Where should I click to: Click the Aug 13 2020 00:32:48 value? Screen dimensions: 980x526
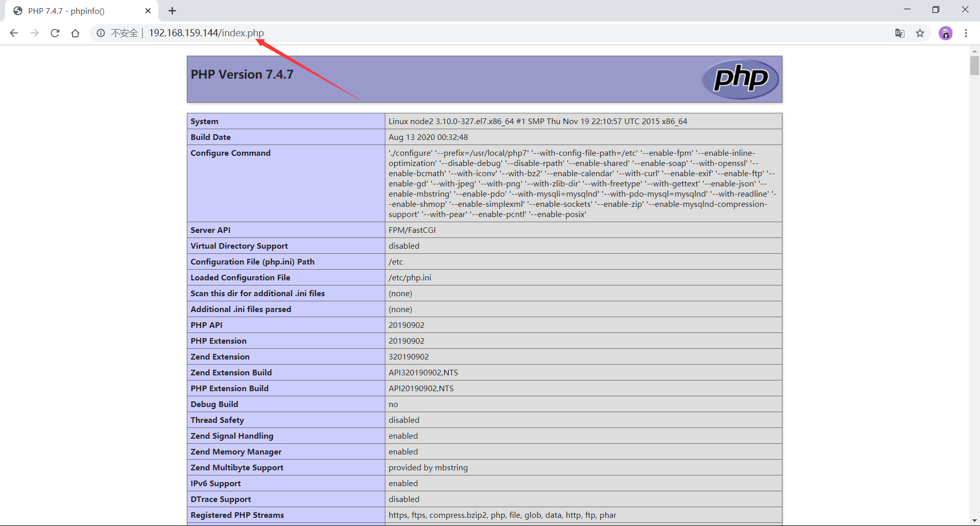[428, 137]
